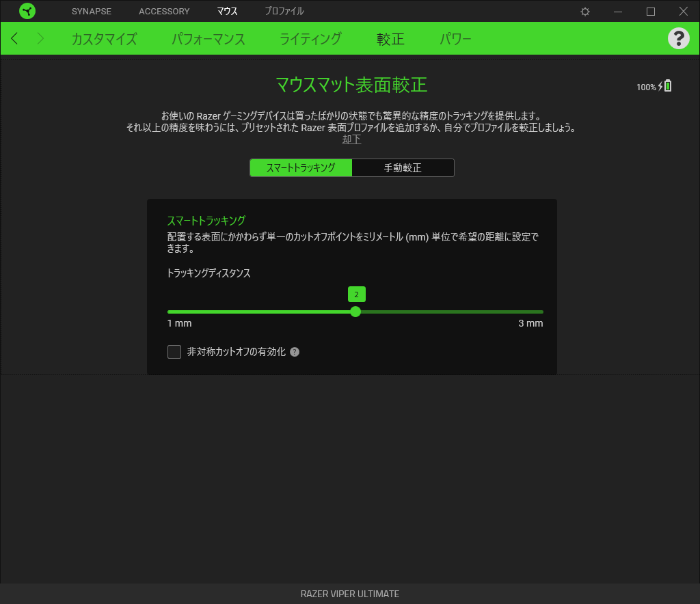This screenshot has height=604, width=700.
Task: Enable the 非対称カットオフの有効化 checkbox
Action: tap(174, 352)
